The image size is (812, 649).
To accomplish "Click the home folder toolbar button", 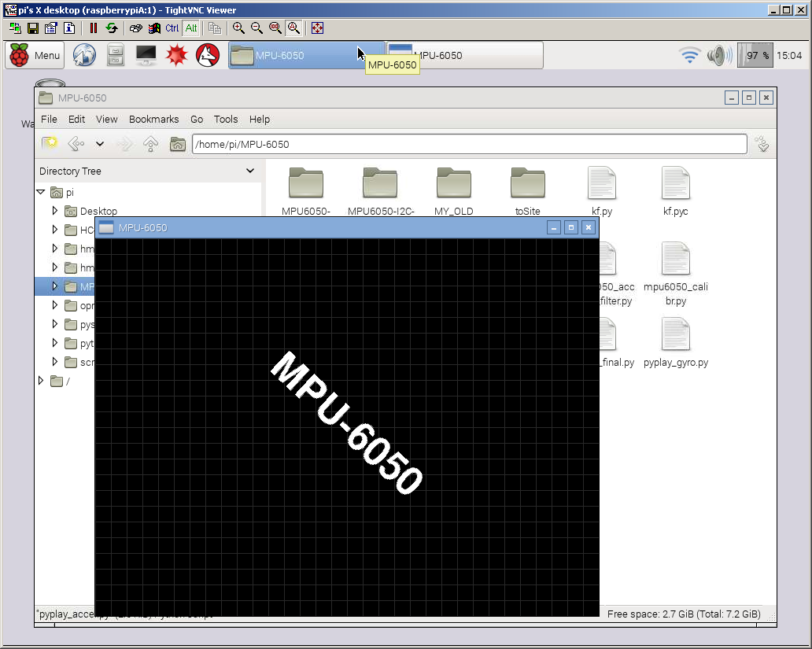I will [x=178, y=144].
